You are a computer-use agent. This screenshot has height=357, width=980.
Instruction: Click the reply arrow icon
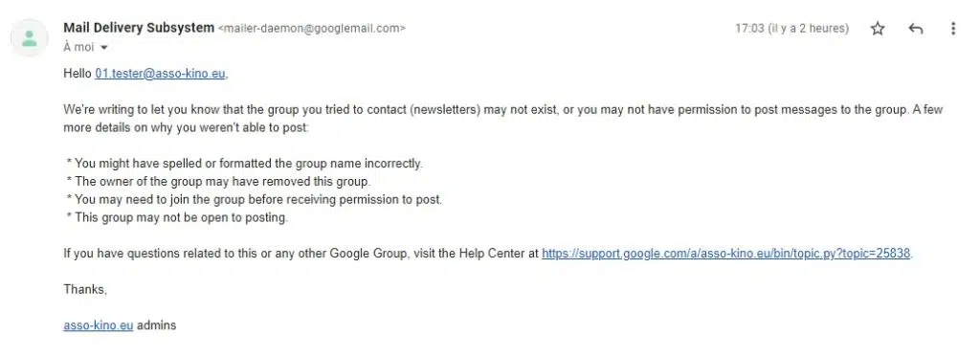916,29
